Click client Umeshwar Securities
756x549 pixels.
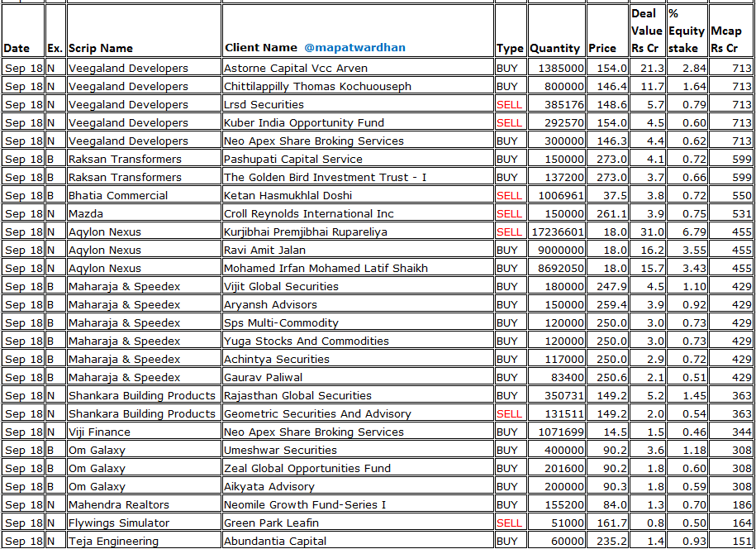click(280, 450)
